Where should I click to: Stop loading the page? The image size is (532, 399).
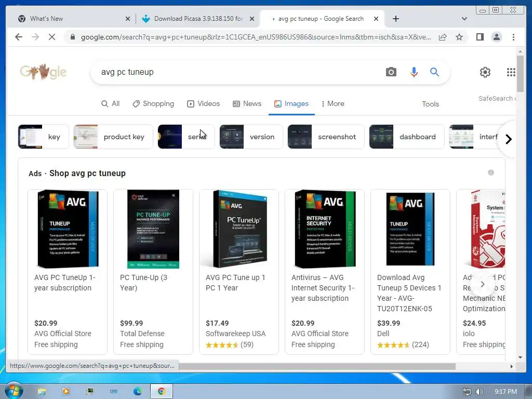[x=52, y=37]
